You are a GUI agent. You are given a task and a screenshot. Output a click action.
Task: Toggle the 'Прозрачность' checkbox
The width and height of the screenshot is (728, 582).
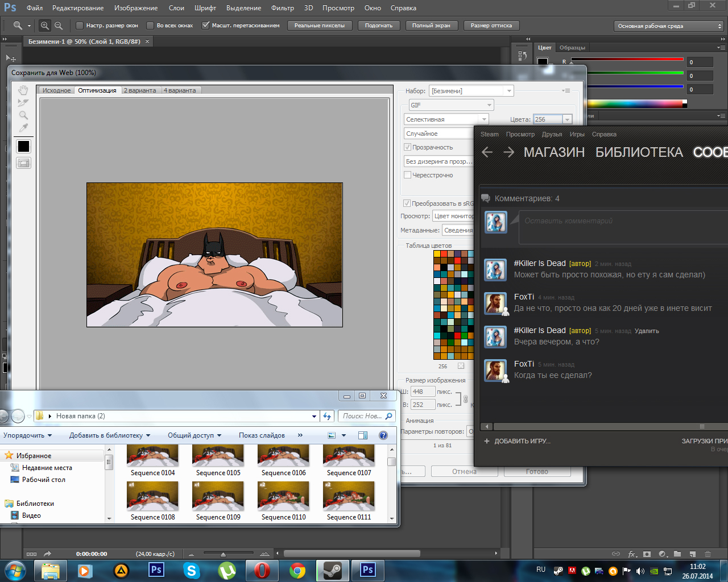click(x=407, y=147)
